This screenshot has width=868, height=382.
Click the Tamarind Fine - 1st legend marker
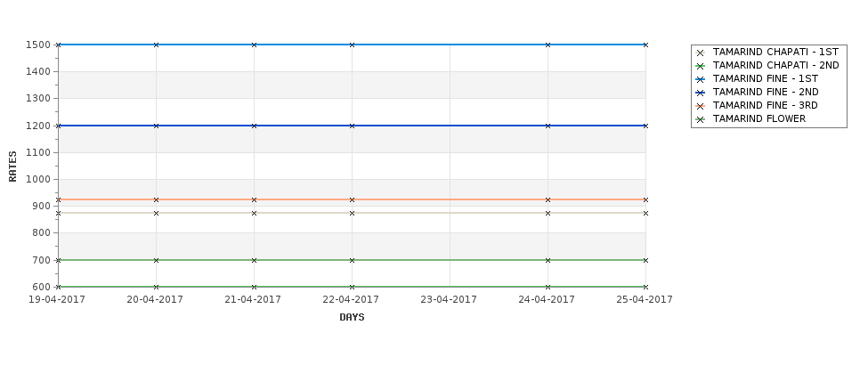pyautogui.click(x=701, y=79)
